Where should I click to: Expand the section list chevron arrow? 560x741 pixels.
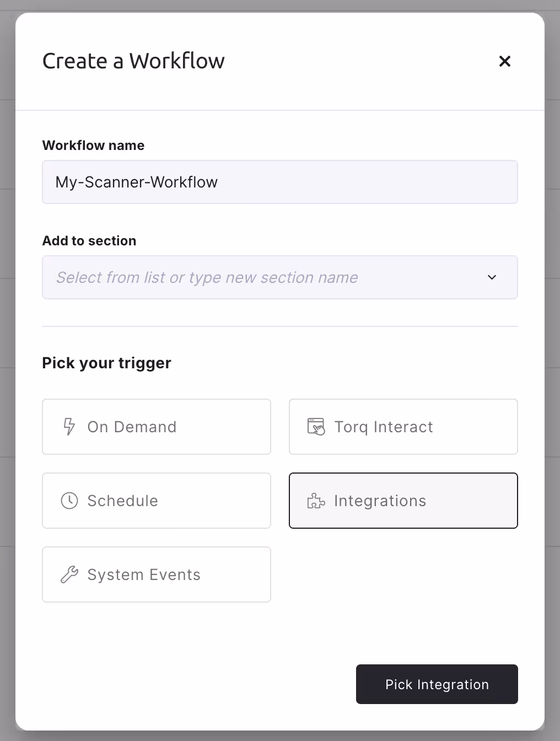coord(492,277)
